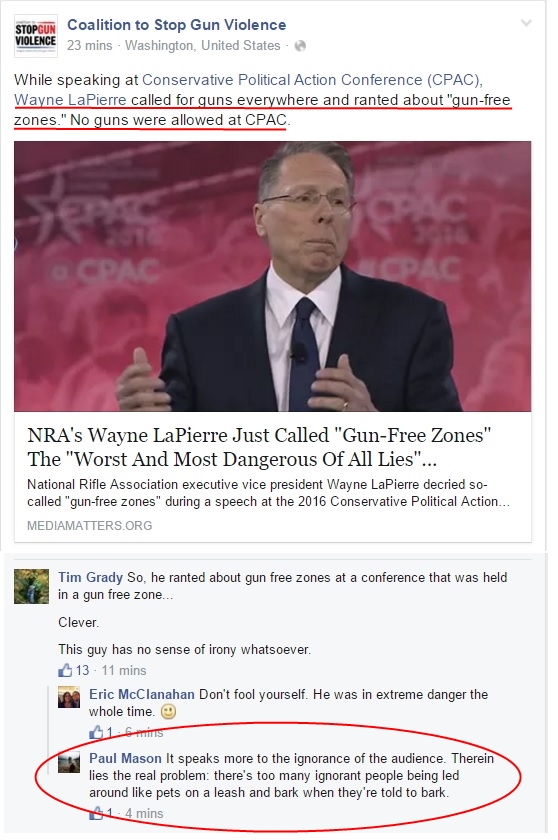Open the Coalition to Stop Gun Violence logo

click(35, 36)
